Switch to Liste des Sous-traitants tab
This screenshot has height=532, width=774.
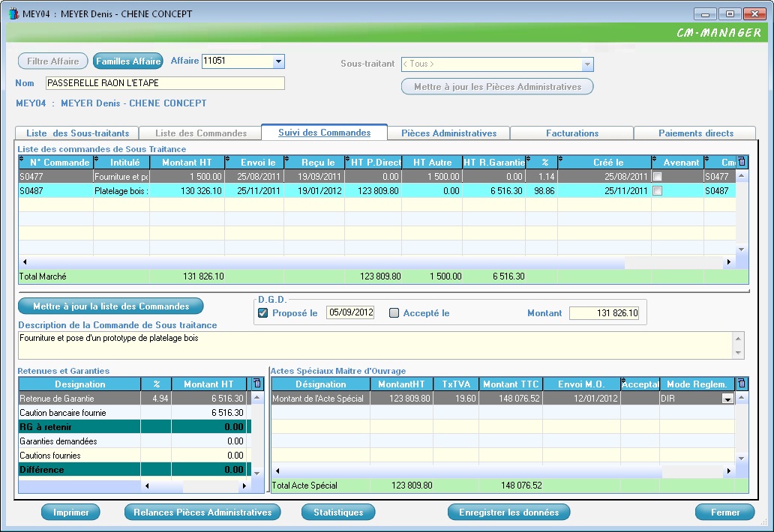coord(77,133)
